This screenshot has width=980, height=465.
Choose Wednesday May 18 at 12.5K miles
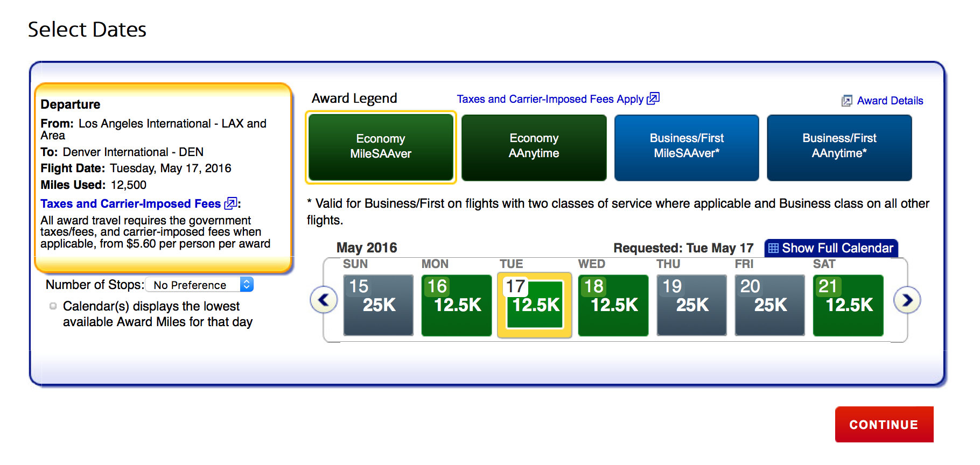click(613, 305)
